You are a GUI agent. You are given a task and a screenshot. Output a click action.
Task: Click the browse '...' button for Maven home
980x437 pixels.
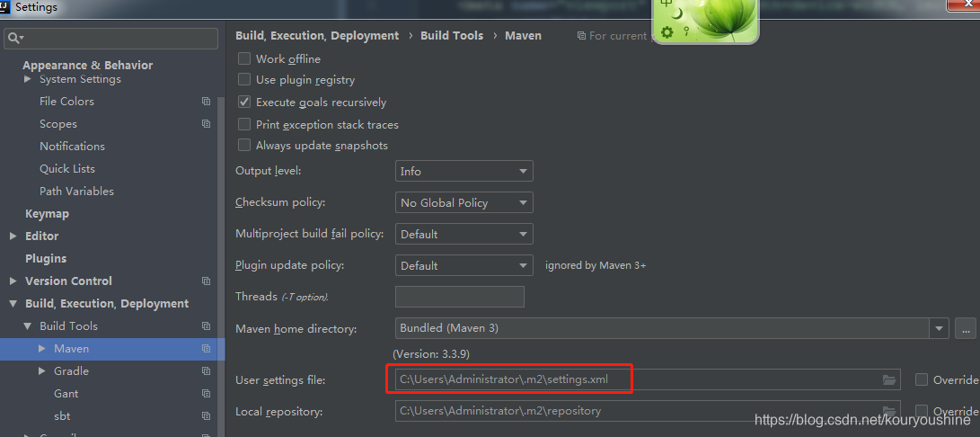965,328
